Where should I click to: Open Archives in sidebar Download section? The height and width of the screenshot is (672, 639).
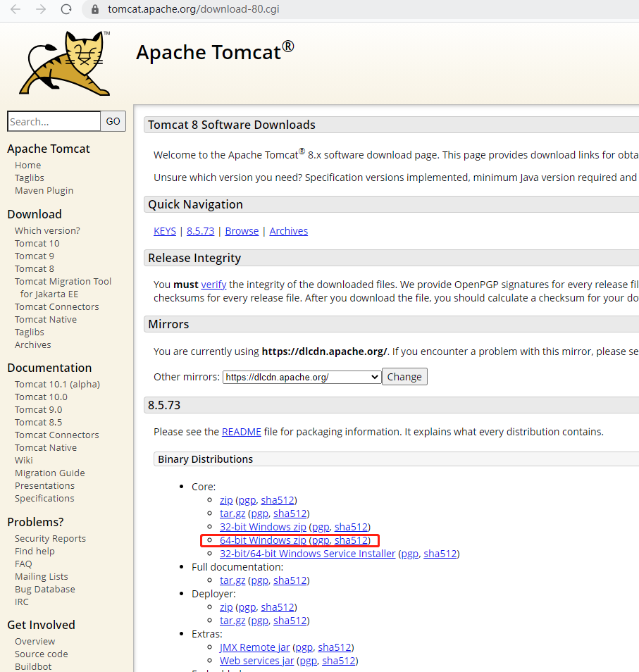32,344
